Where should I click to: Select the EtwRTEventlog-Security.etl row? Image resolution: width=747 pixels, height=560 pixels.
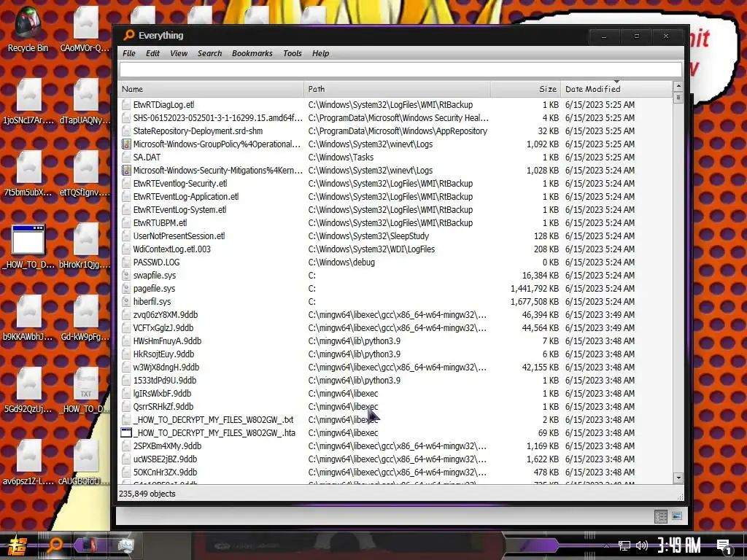395,183
